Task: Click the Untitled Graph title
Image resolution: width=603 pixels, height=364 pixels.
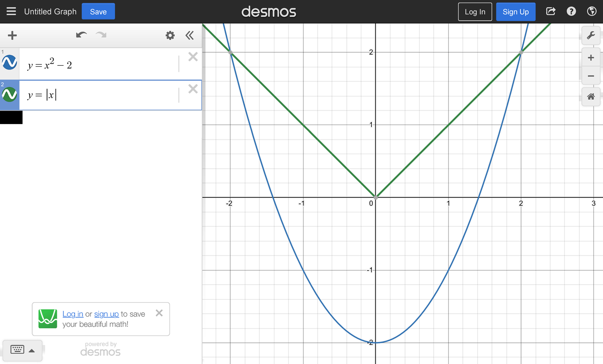Action: [50, 11]
